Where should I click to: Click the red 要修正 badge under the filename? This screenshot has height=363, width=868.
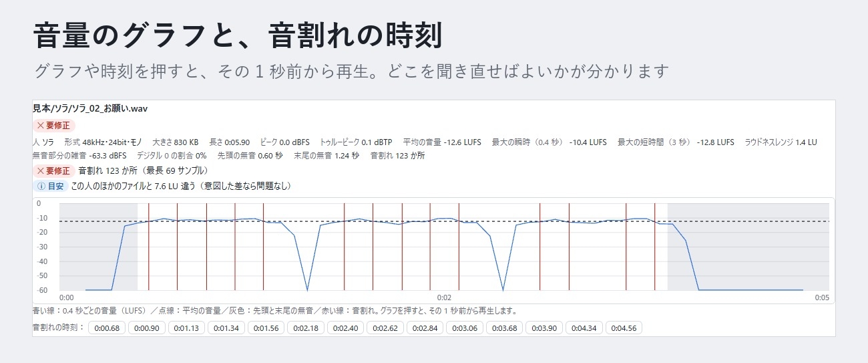(x=54, y=125)
